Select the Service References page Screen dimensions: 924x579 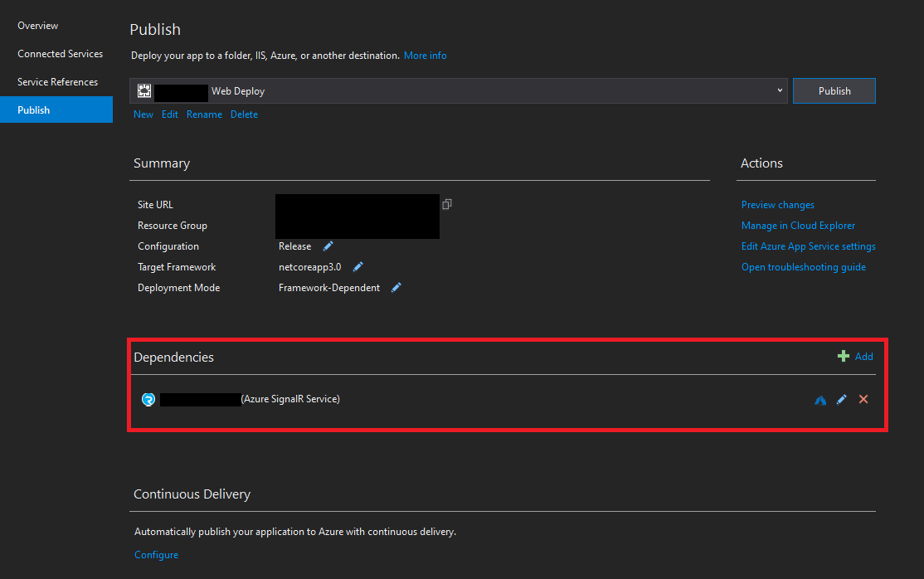tap(57, 81)
